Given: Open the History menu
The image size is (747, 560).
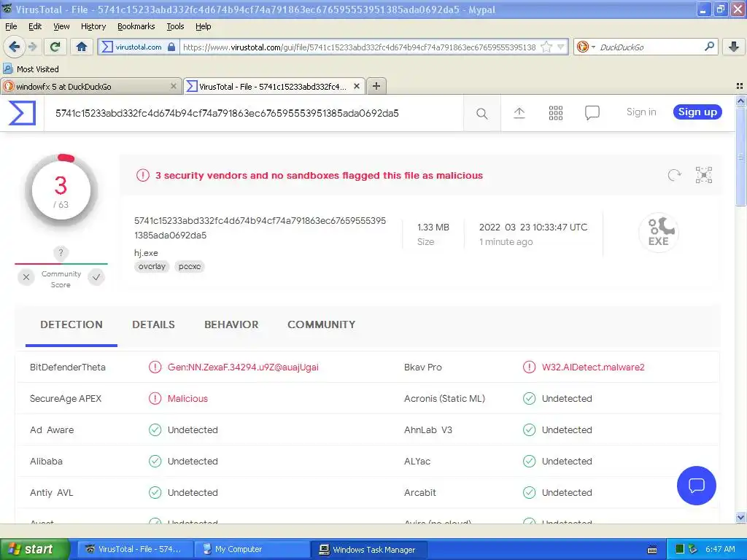Looking at the screenshot, I should (x=93, y=26).
